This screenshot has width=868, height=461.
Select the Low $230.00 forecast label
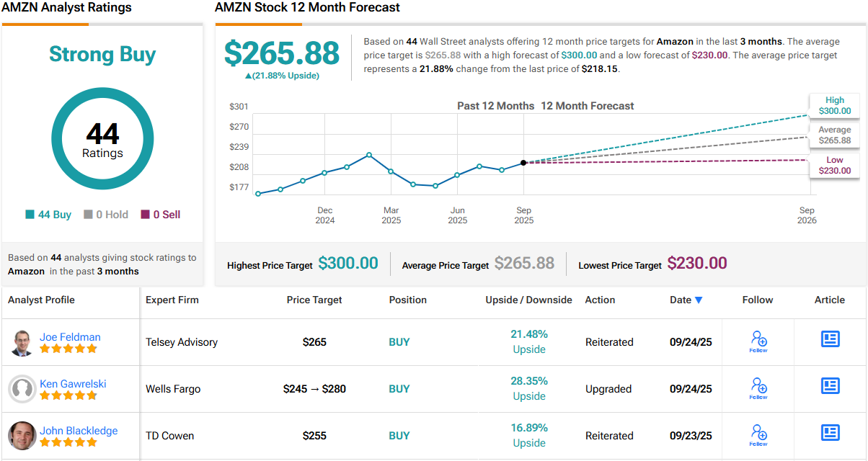click(x=835, y=166)
